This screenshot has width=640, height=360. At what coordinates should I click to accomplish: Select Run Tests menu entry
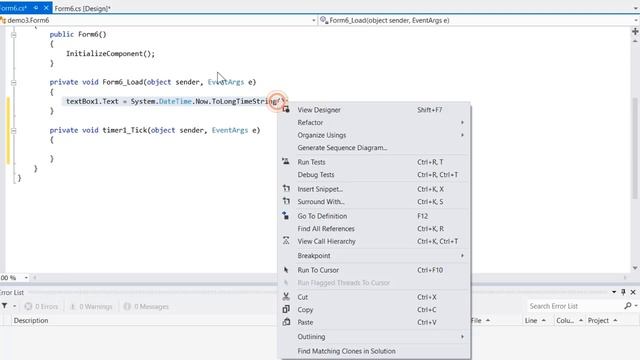(x=374, y=162)
